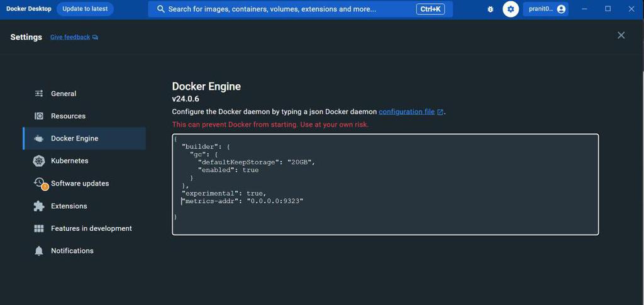Viewport: 644px width, 305px height.
Task: Minimize the Docker Desktop window
Action: [584, 9]
